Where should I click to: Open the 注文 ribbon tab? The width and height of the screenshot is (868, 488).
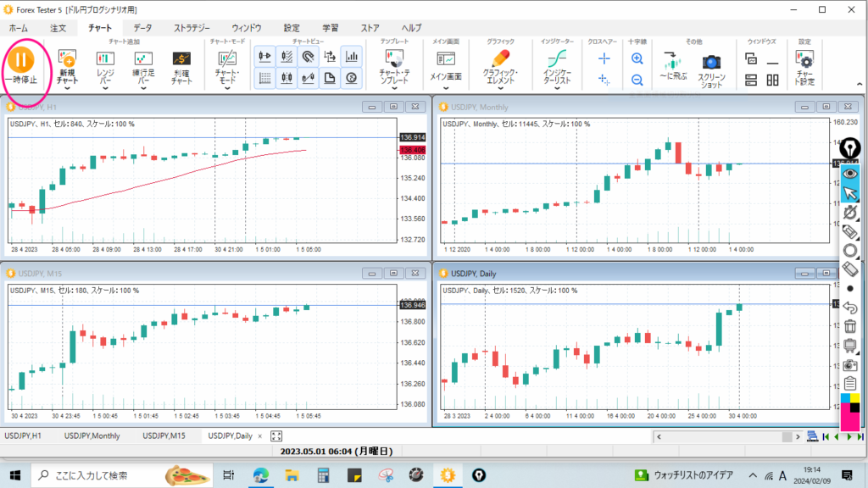coord(58,28)
